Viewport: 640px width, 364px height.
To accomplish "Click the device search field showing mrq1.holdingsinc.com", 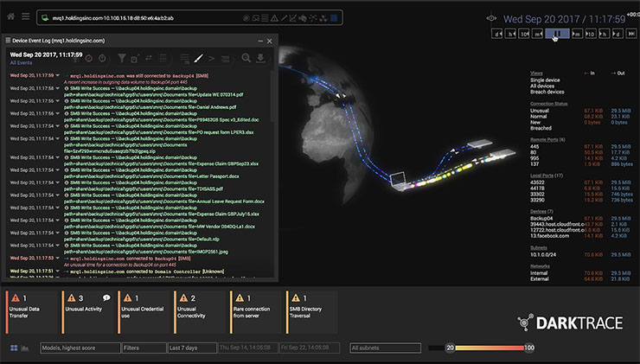I will [x=164, y=17].
